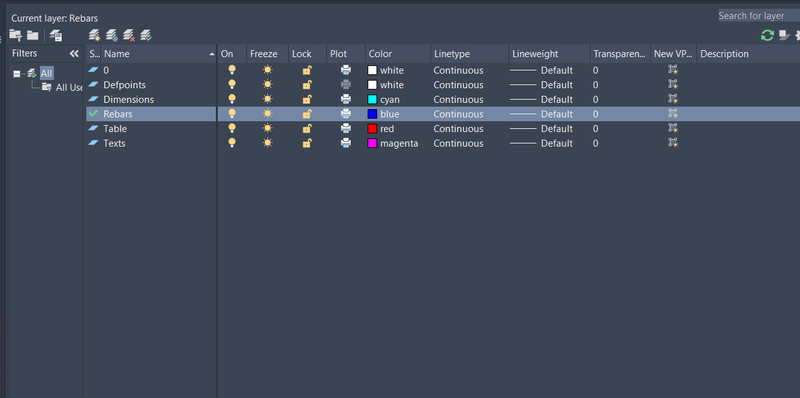Toggle plot icon for Defpoints layer
This screenshot has width=800, height=398.
[345, 85]
